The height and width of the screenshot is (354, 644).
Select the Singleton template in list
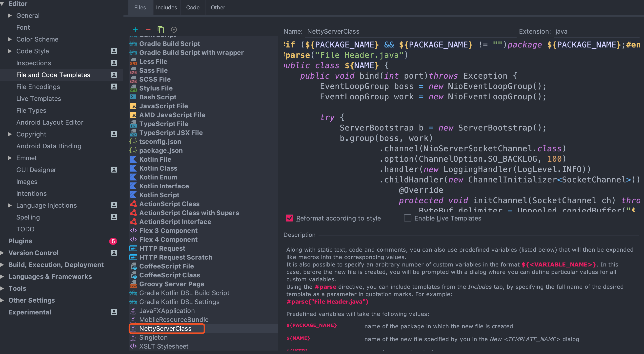(153, 337)
